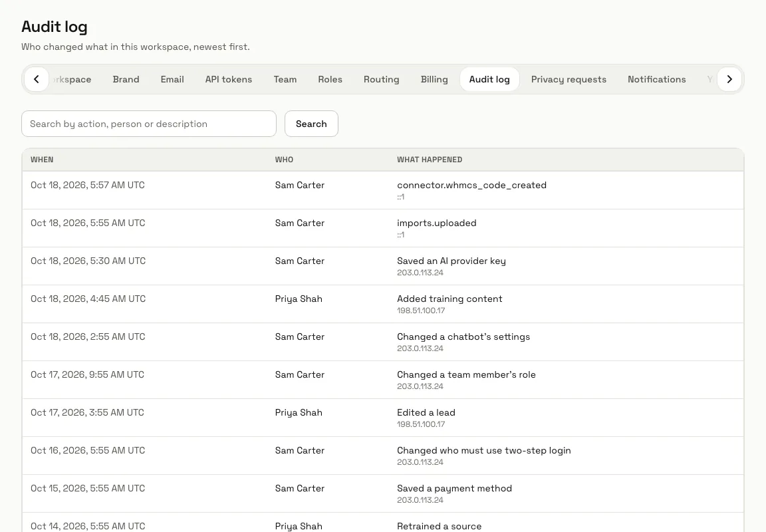The height and width of the screenshot is (532, 766).
Task: Click the Oct 18, 2026, 4:45 AM UTC timestamp
Action: tap(88, 299)
